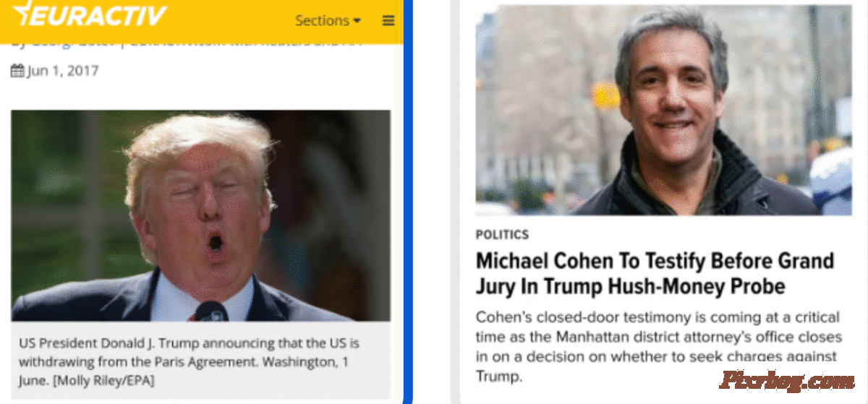Click the calendar icon beside the date
Viewport: 868px width, 404px height.
coord(17,71)
